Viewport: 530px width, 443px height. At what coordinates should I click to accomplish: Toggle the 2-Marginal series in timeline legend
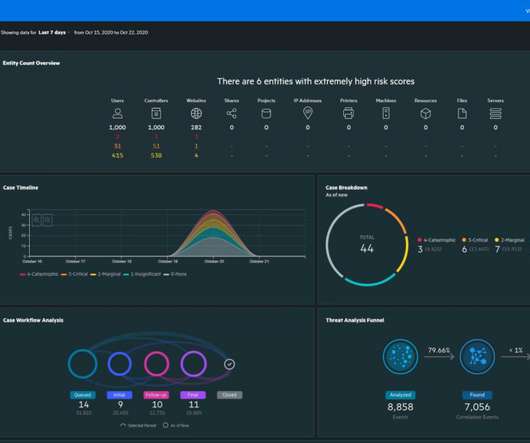[105, 274]
